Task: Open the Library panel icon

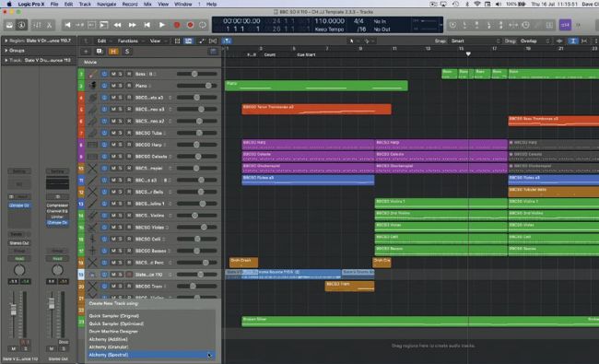Action: (9, 25)
